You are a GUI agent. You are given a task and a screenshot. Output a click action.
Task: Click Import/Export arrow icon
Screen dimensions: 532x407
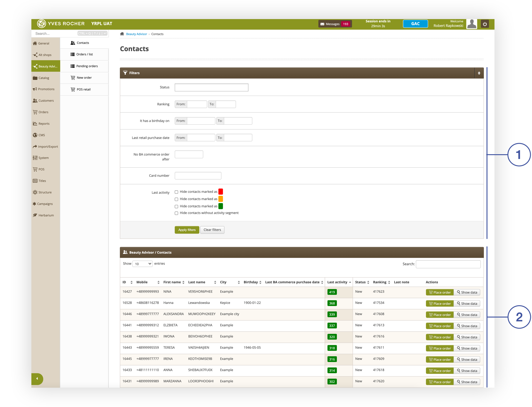coord(35,146)
